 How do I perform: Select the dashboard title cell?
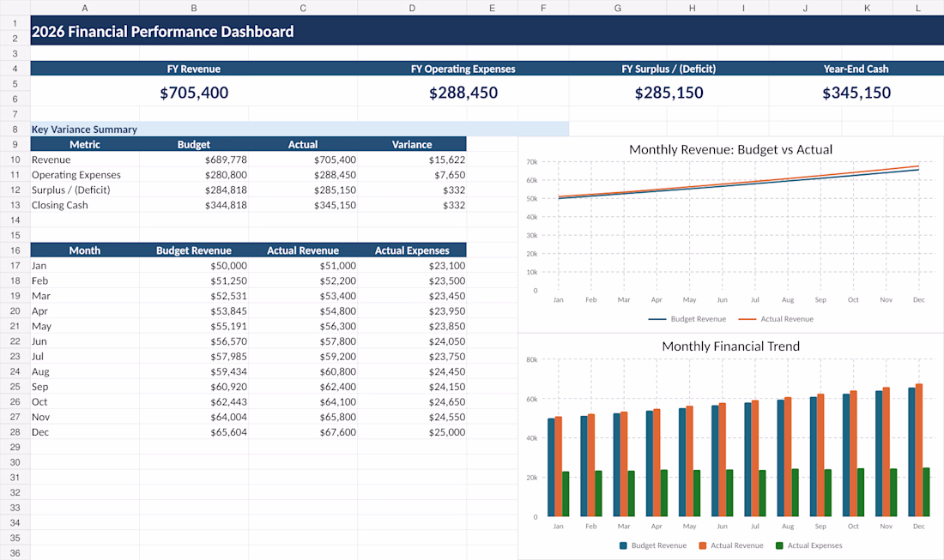(487, 31)
